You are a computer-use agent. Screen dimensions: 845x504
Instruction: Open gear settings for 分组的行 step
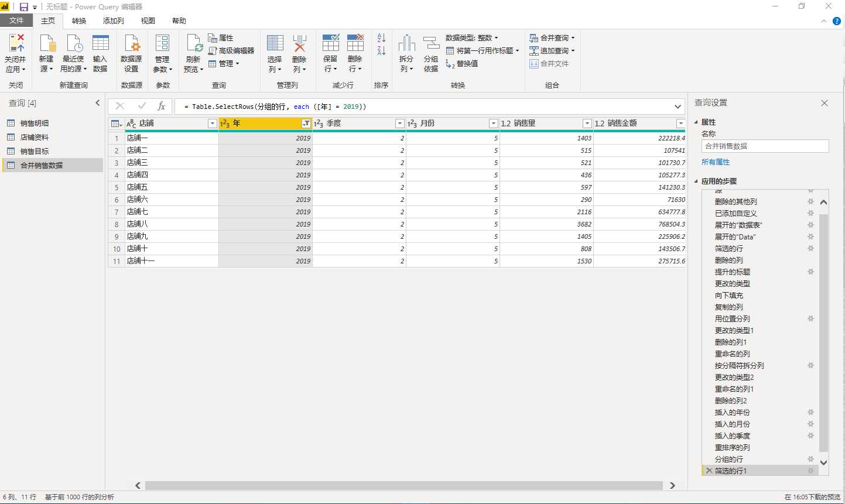[x=810, y=459]
